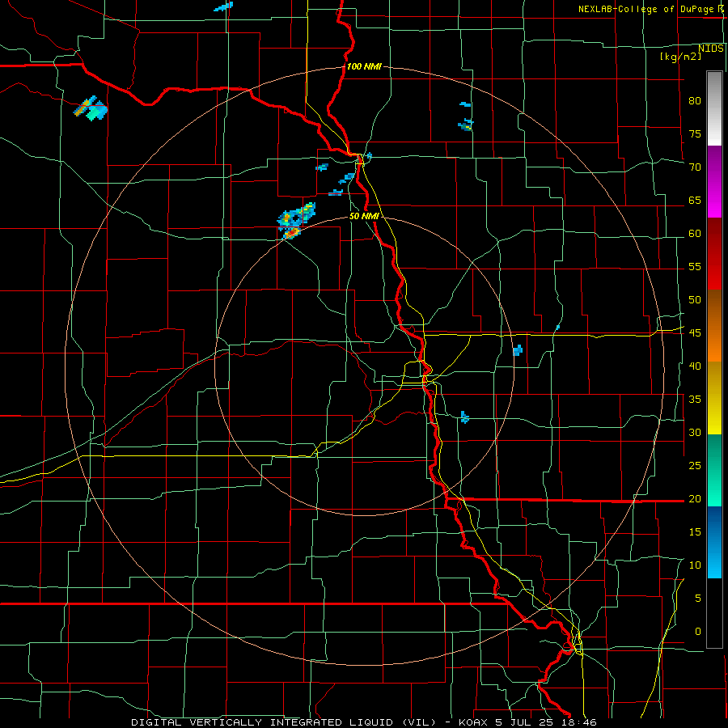Click the brown-orange segment of color bar

click(x=714, y=326)
